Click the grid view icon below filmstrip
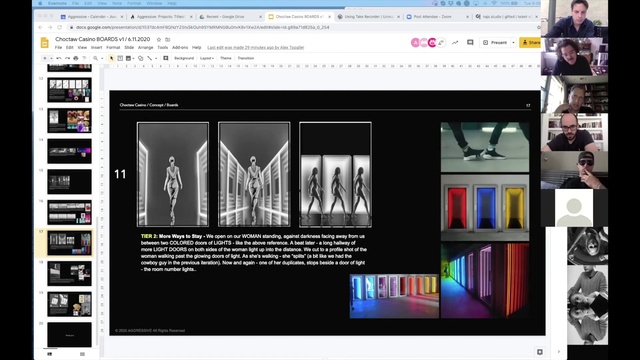Screen dimensions: 640x360 click(82, 354)
